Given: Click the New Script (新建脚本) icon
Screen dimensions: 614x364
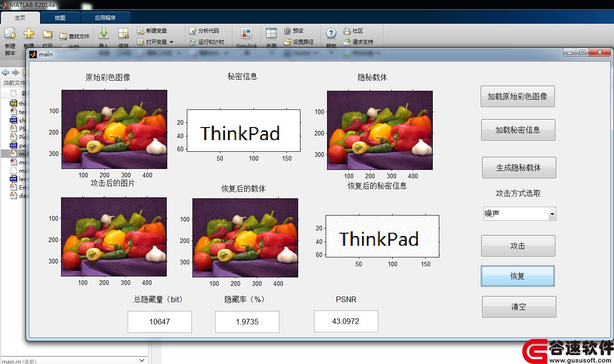Looking at the screenshot, I should (x=10, y=34).
